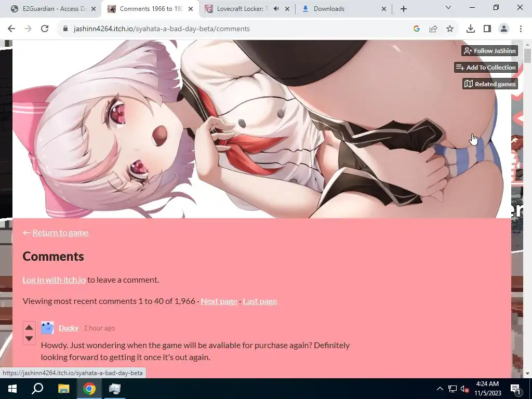Open the taskbar clock and date
This screenshot has height=399, width=532.
487,389
